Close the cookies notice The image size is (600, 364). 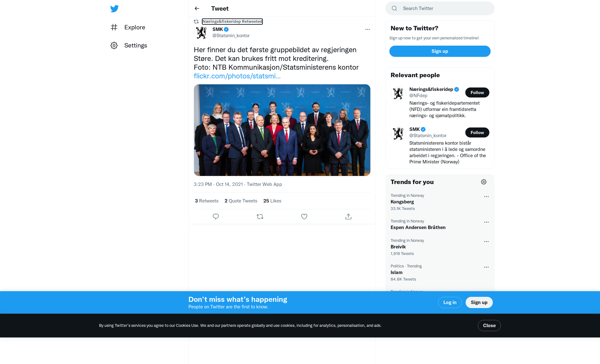pos(489,326)
